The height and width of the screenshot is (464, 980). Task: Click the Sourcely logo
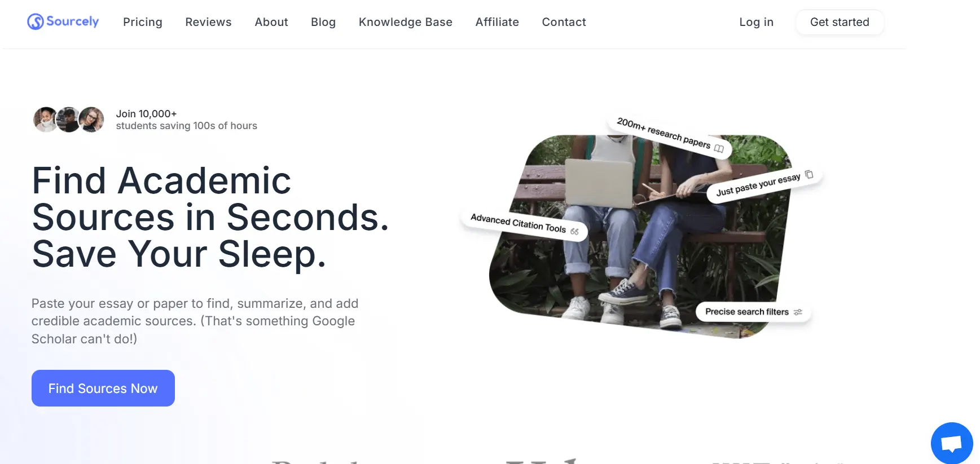[63, 21]
